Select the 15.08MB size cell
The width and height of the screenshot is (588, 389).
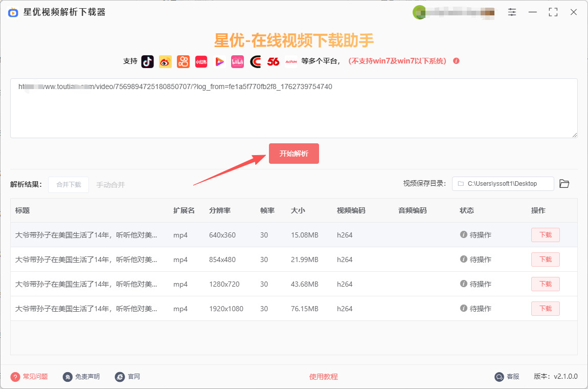tap(305, 235)
